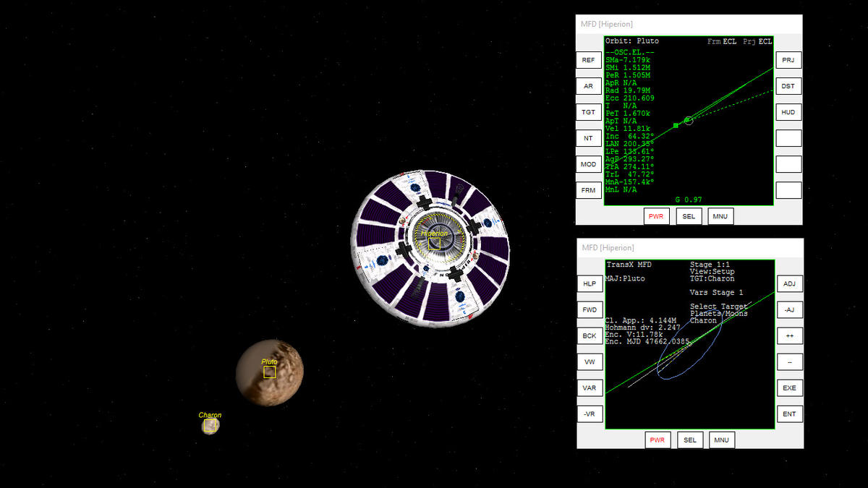
Task: Click 'Cl. App.: 4.144M' in TransX MFD
Action: [x=641, y=320]
